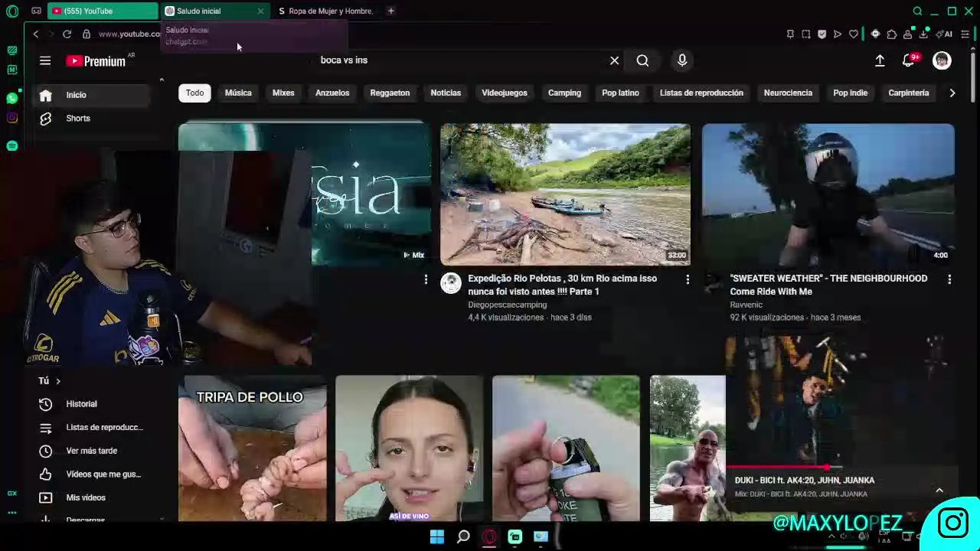Open more options for Sweater Weather video

pyautogui.click(x=949, y=280)
